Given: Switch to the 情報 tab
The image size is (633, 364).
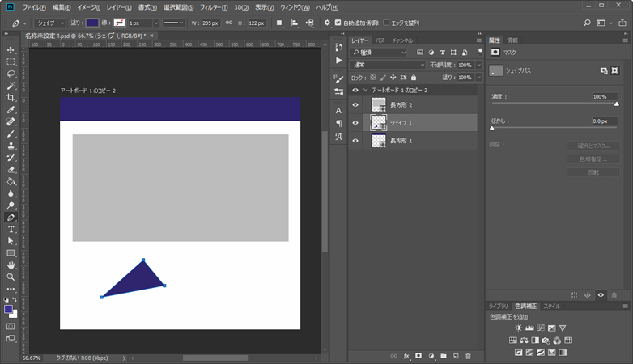Looking at the screenshot, I should [512, 40].
